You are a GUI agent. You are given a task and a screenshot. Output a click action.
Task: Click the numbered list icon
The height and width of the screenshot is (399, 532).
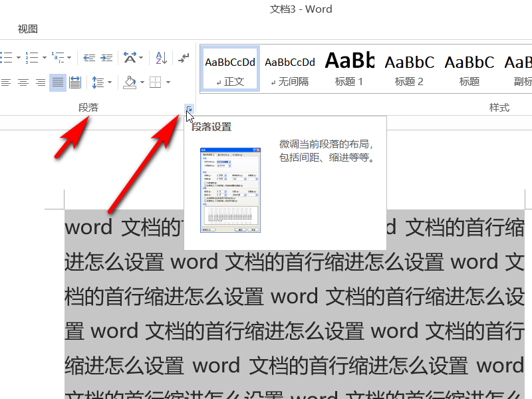coord(32,58)
